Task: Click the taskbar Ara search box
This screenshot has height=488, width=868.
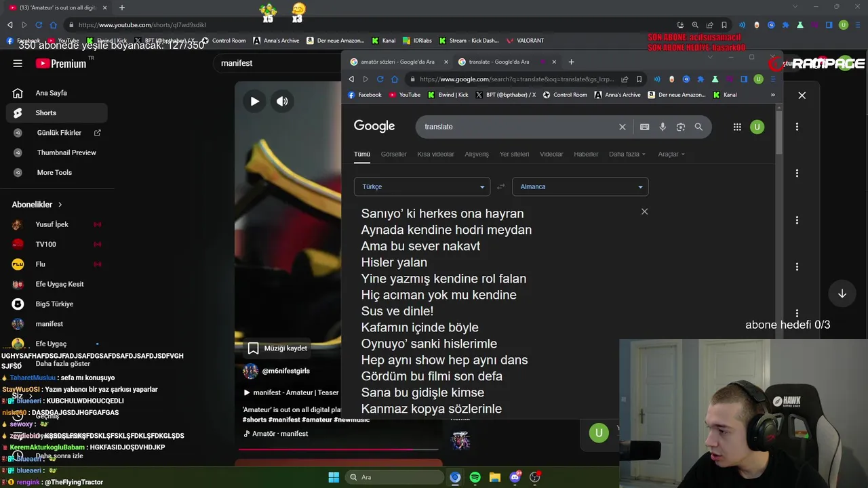Action: [395, 477]
